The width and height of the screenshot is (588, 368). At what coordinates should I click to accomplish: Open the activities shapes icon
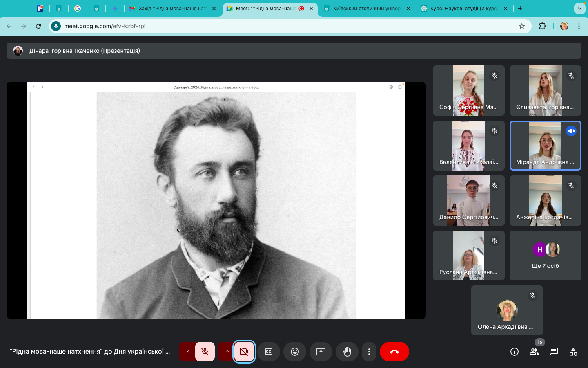pyautogui.click(x=573, y=352)
